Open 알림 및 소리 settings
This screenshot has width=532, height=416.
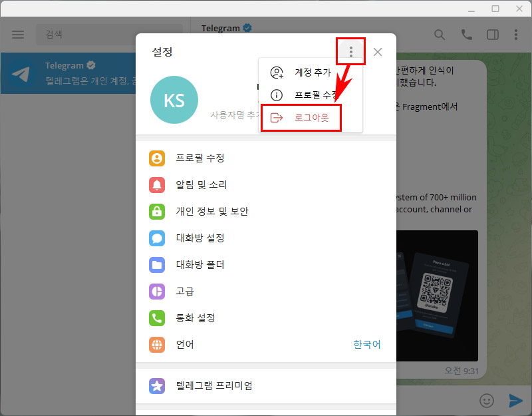tap(265, 185)
